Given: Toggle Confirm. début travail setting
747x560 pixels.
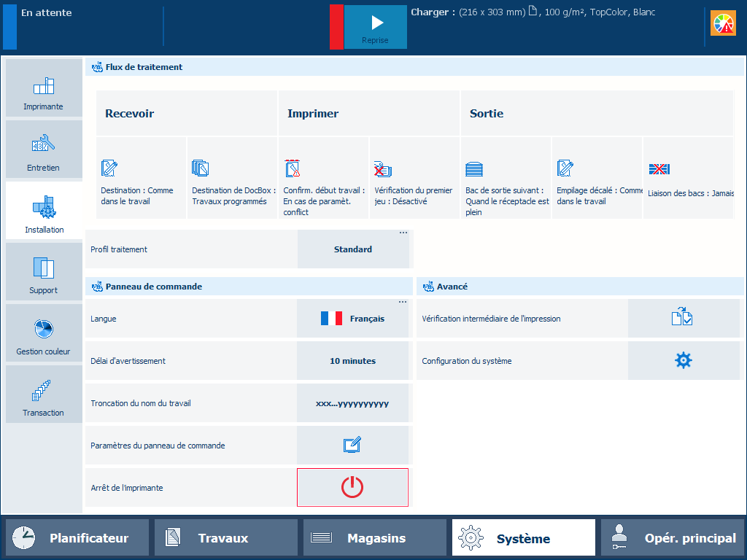Looking at the screenshot, I should [x=322, y=179].
